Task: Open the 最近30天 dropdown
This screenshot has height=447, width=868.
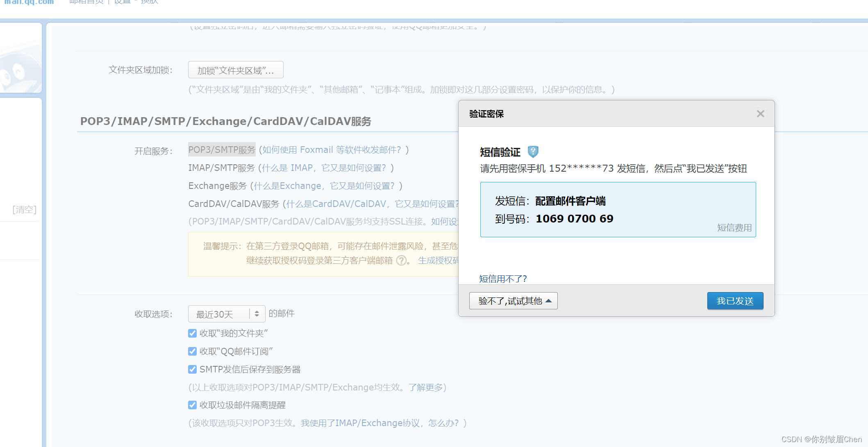Action: [x=226, y=314]
